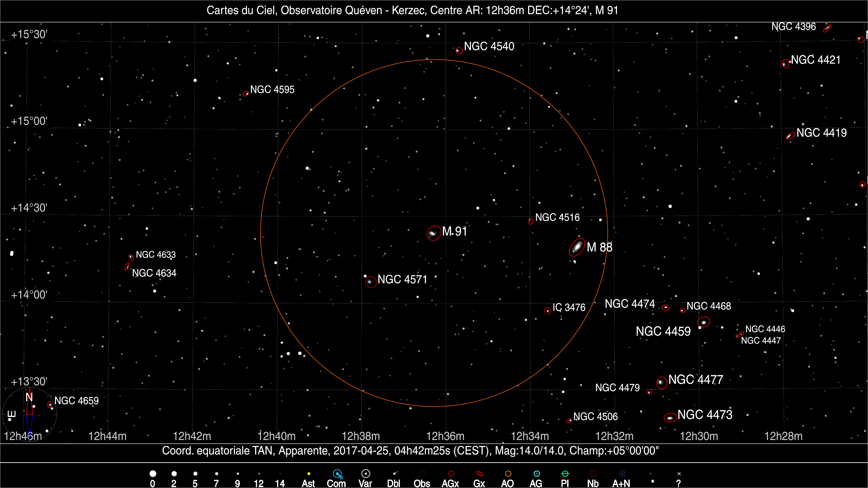Click the galaxy (Gx) red ellipse legend icon

click(479, 474)
